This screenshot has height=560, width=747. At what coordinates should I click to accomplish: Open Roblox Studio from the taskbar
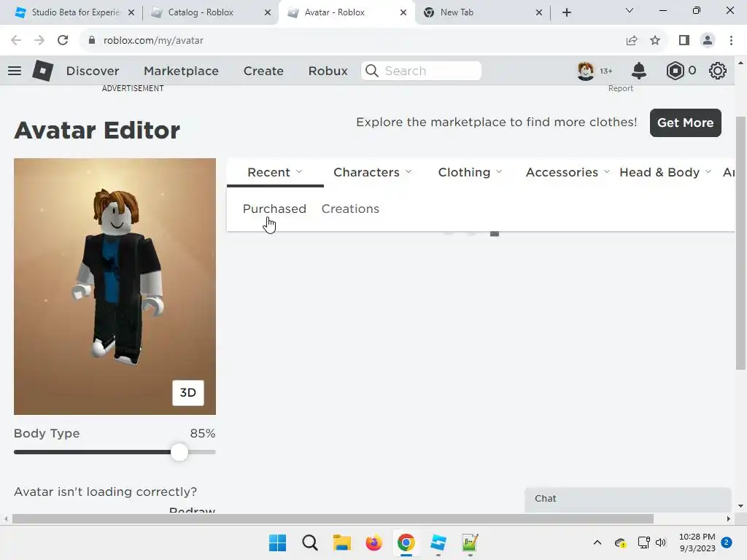(x=438, y=542)
